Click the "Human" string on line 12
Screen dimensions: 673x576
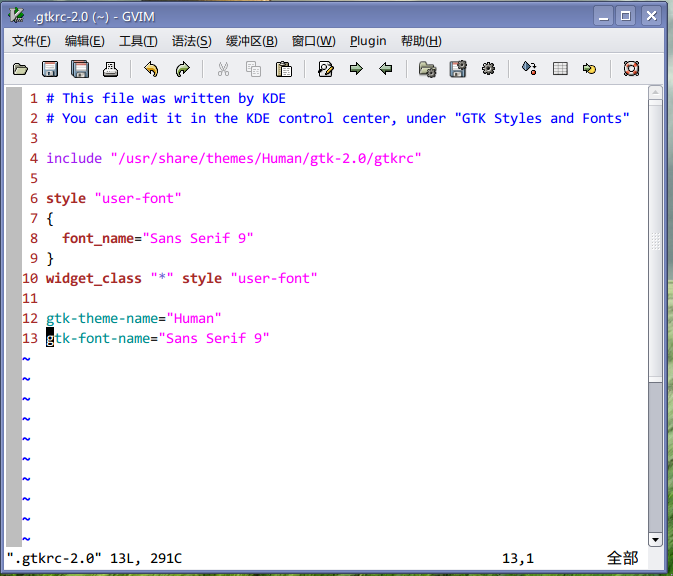point(194,318)
